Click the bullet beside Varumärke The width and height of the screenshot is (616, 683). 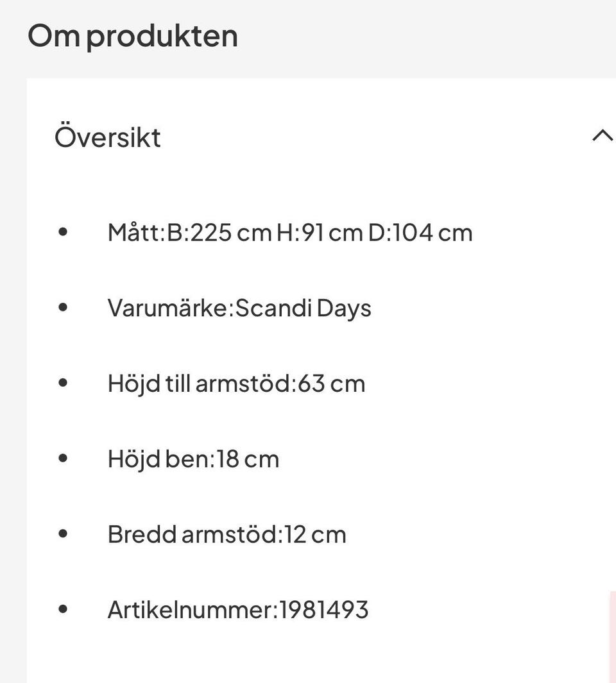point(64,307)
